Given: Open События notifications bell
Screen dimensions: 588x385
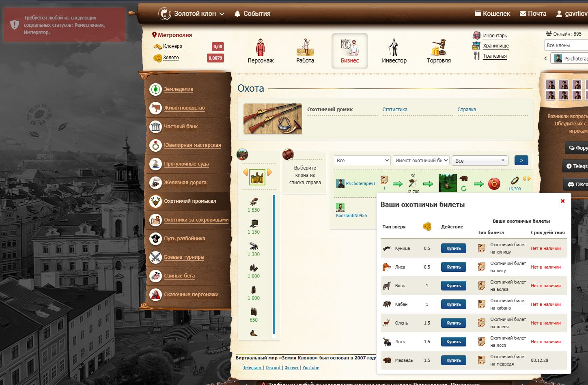Looking at the screenshot, I should tap(237, 14).
